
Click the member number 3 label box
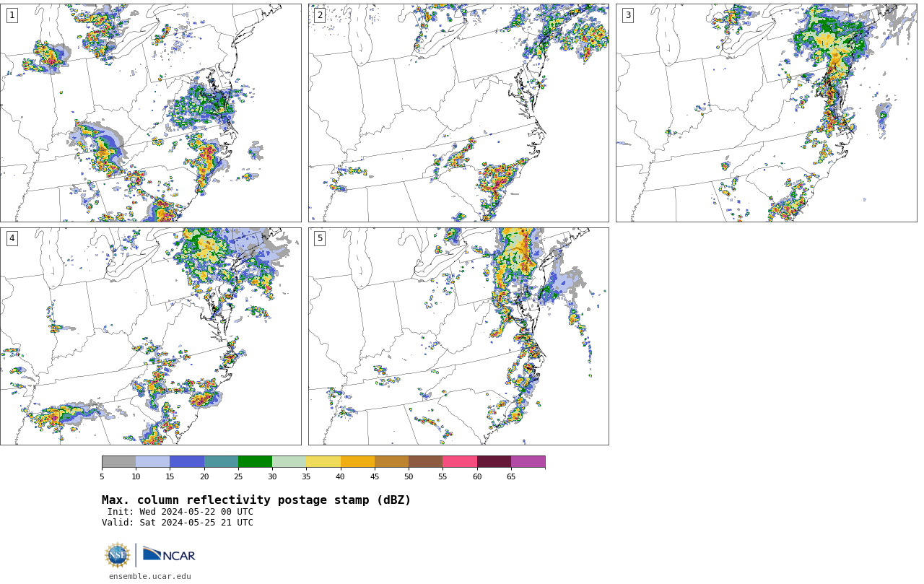click(x=628, y=15)
